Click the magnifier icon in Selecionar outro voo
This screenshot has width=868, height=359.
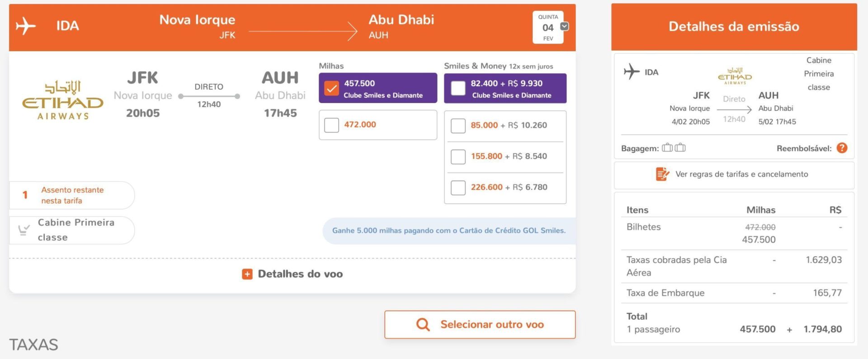[423, 325]
